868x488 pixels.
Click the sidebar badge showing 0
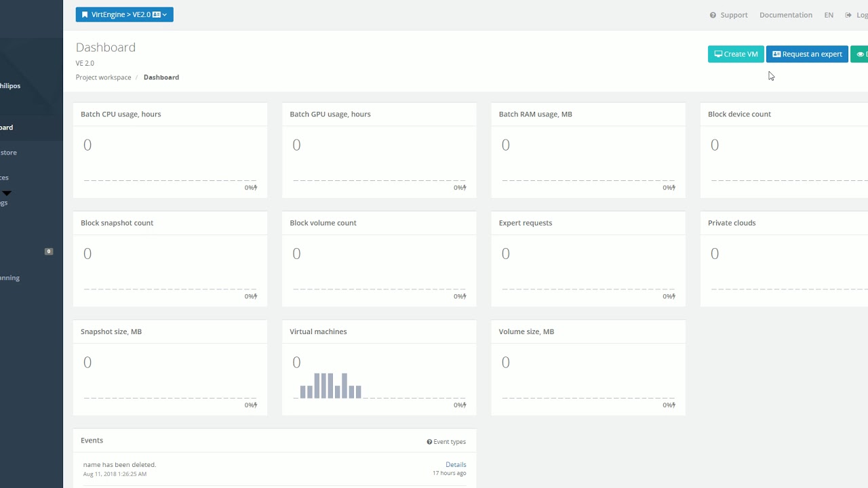coord(49,251)
